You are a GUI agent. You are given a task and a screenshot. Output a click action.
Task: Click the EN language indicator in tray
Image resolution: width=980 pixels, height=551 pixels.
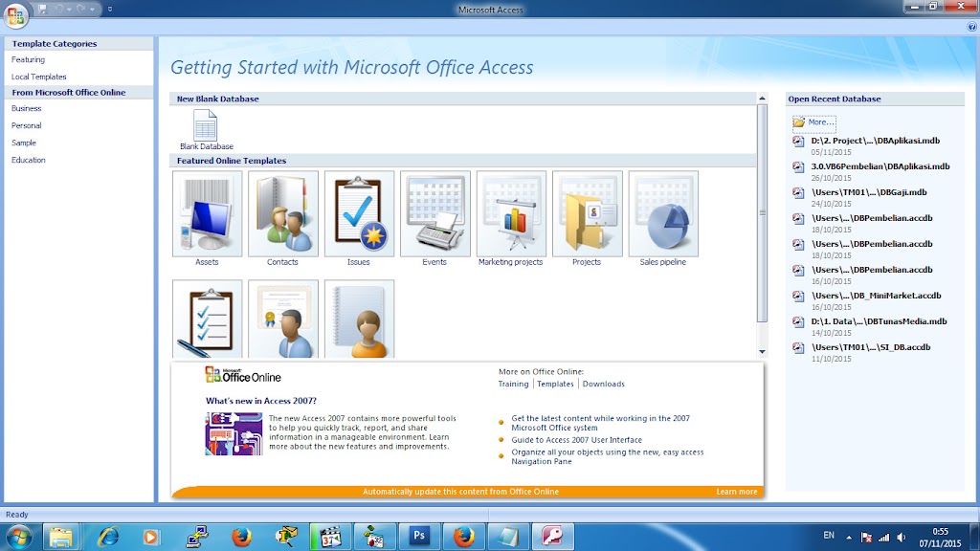829,536
